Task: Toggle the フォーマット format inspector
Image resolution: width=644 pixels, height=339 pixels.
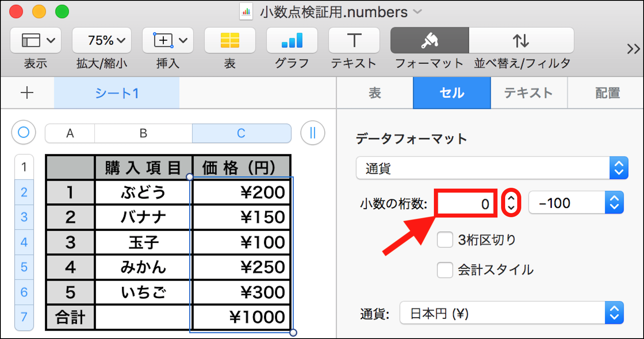Action: (x=429, y=40)
